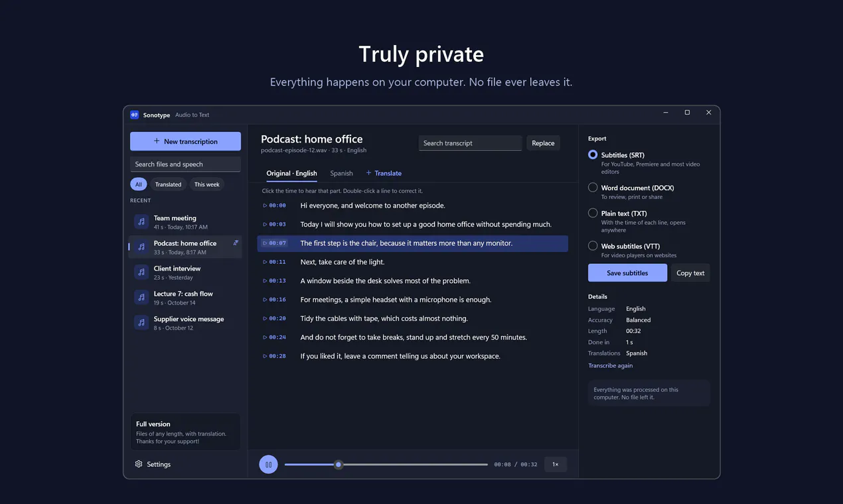Switch to the Original · English tab
The width and height of the screenshot is (843, 504).
[x=291, y=173]
